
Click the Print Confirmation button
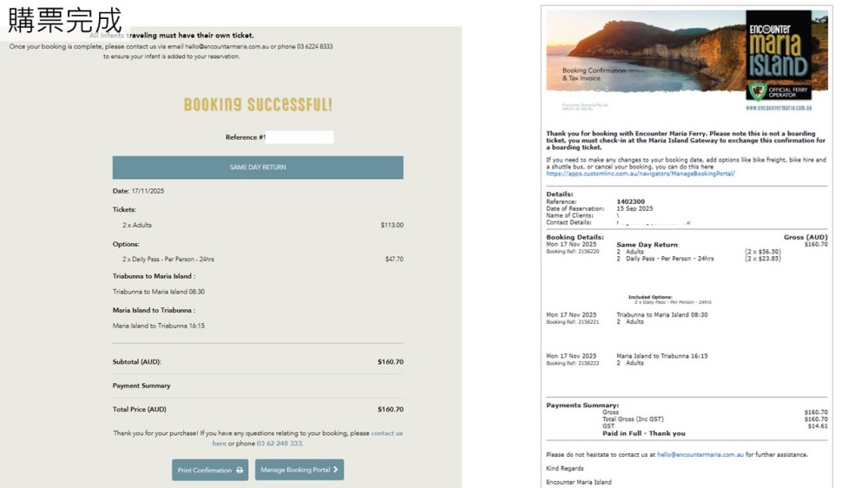pyautogui.click(x=210, y=470)
